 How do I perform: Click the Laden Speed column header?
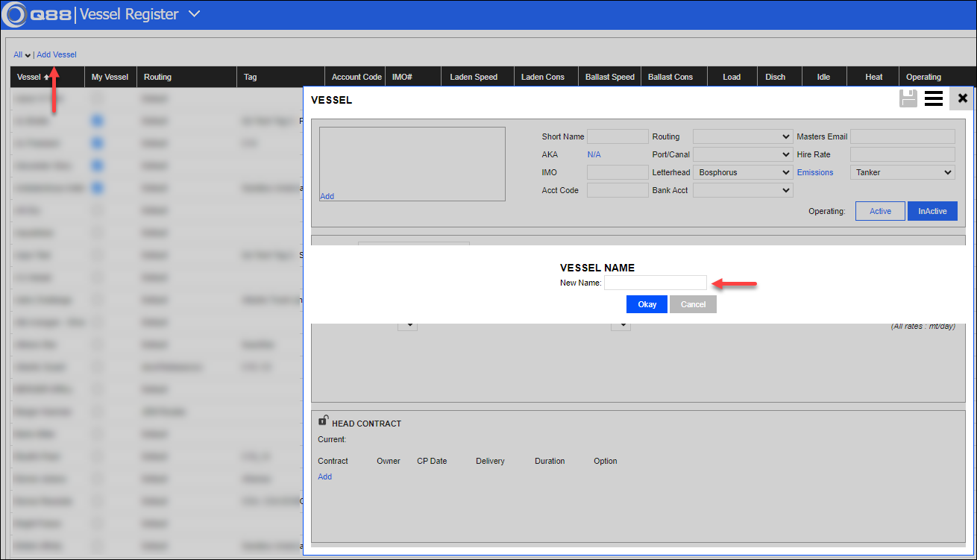(474, 77)
